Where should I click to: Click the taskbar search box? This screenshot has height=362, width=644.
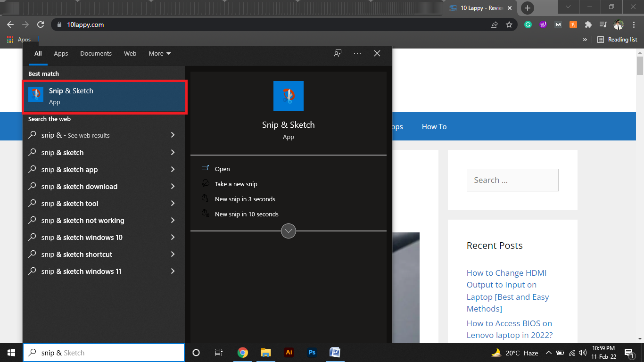[104, 353]
